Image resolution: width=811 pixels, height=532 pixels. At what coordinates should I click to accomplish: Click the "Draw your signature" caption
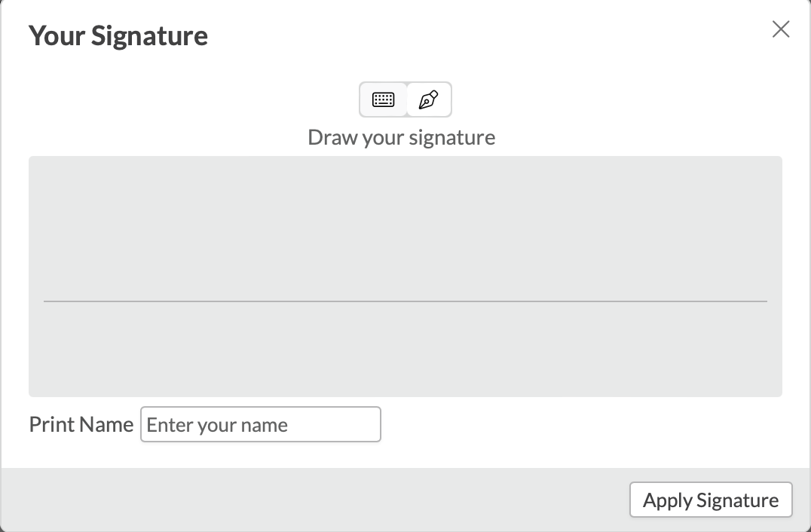[x=402, y=138]
